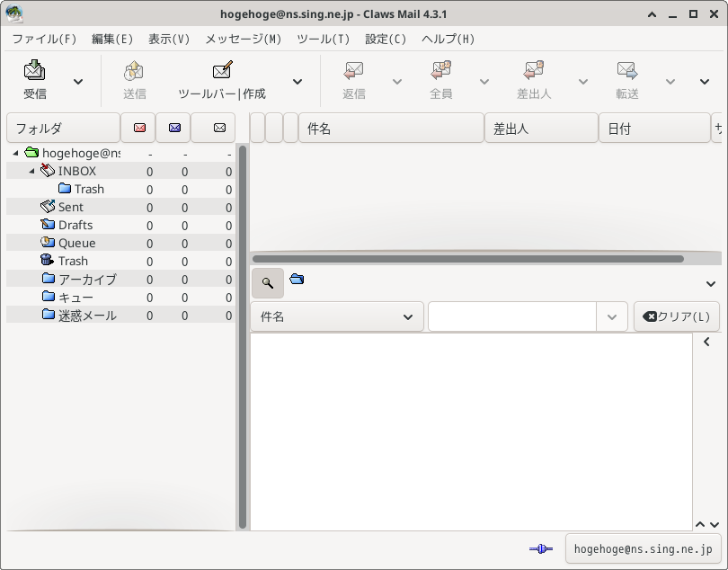
Task: Click the online/offline connection status icon
Action: 541,549
